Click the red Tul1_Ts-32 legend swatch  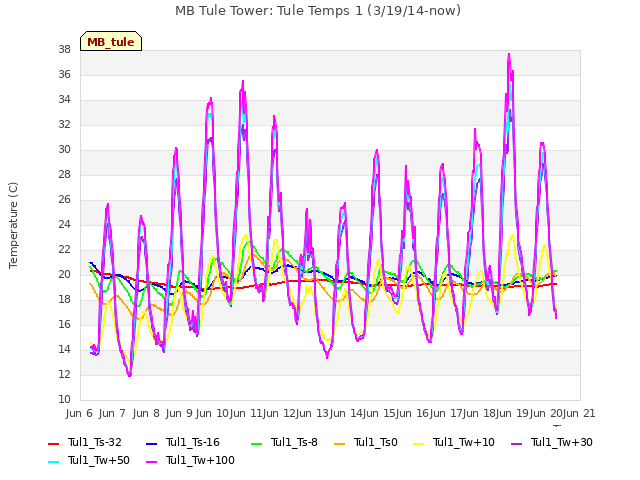click(x=53, y=443)
